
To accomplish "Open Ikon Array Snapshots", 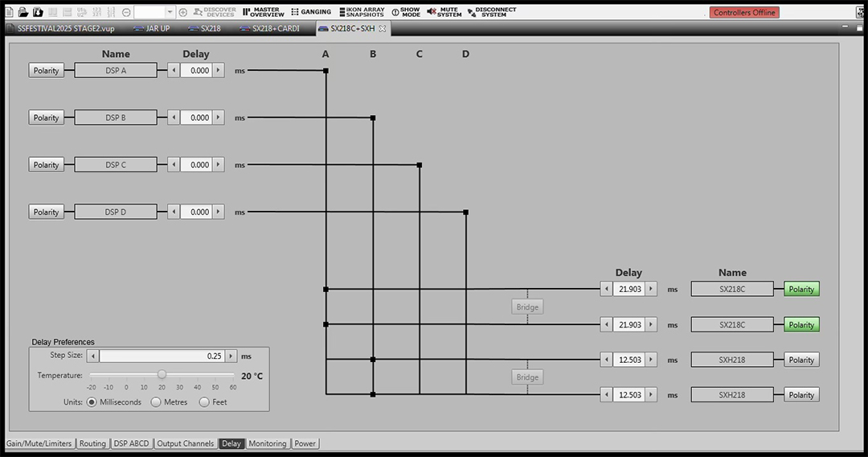I will 361,12.
